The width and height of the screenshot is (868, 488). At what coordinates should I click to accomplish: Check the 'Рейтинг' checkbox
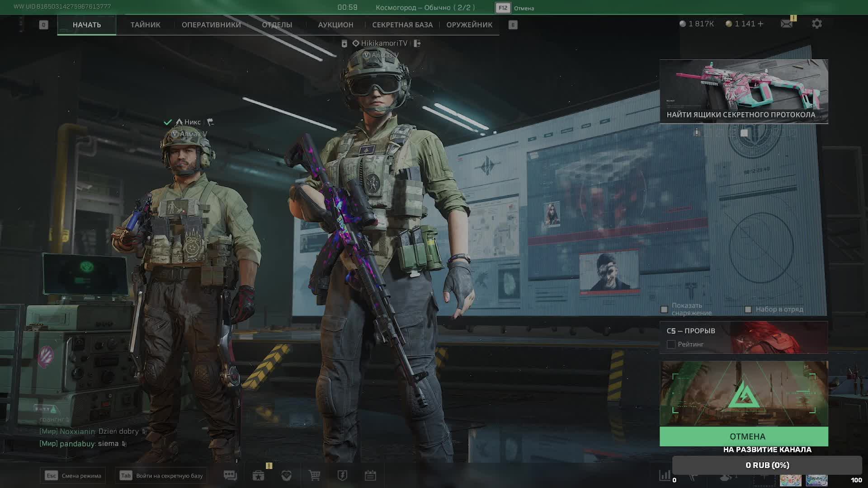coord(671,344)
